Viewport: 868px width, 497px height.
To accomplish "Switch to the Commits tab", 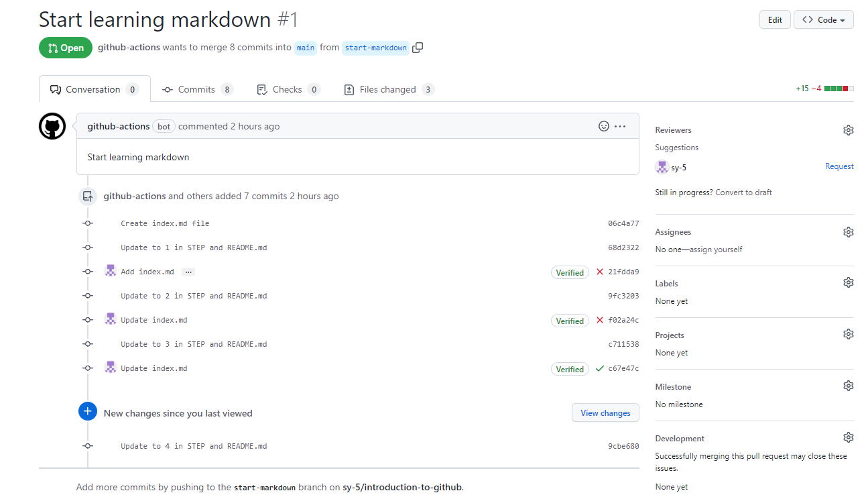I will 197,90.
